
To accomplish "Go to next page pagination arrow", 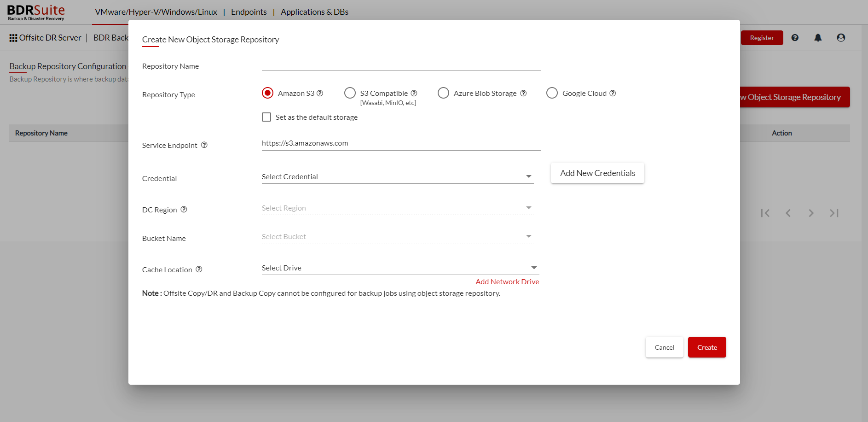I will tap(811, 213).
